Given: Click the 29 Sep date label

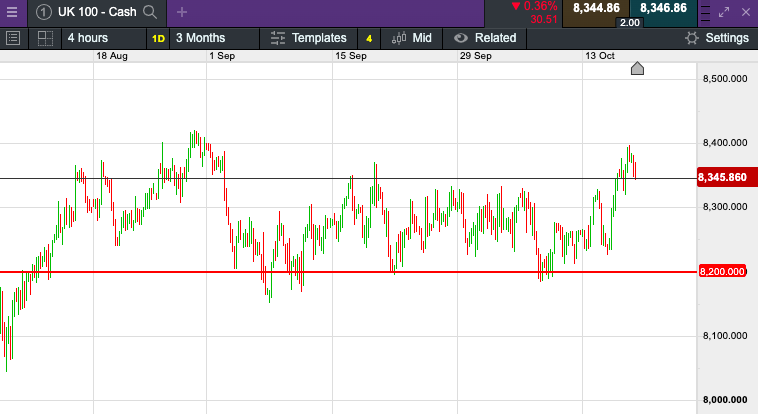Looking at the screenshot, I should point(476,56).
